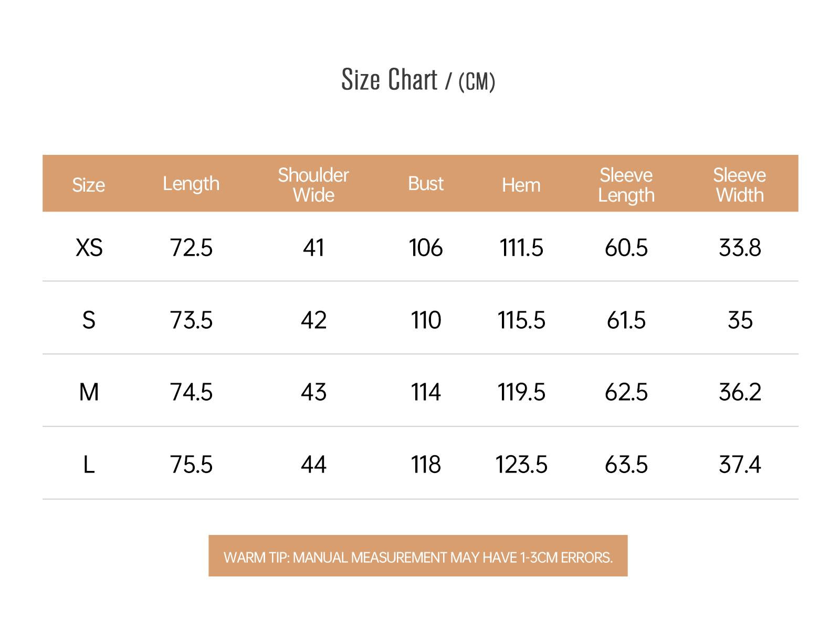840x630 pixels.
Task: Select the M shoulder value 43
Action: (313, 392)
